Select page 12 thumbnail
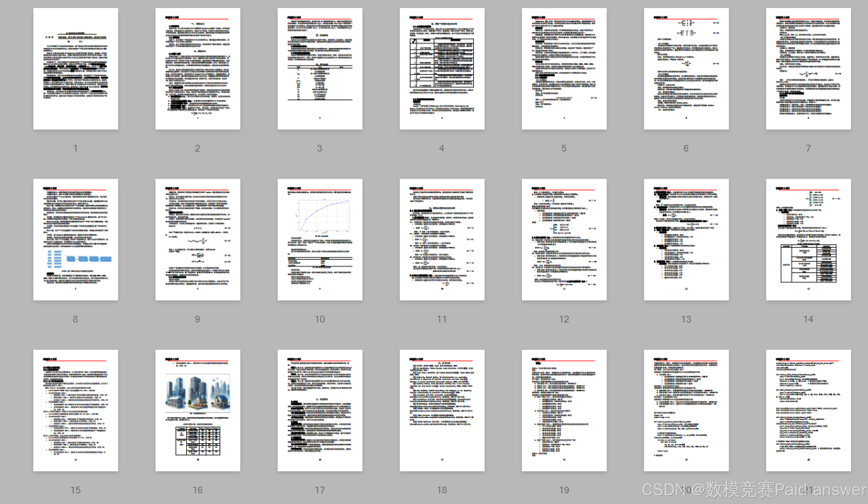 coord(564,239)
